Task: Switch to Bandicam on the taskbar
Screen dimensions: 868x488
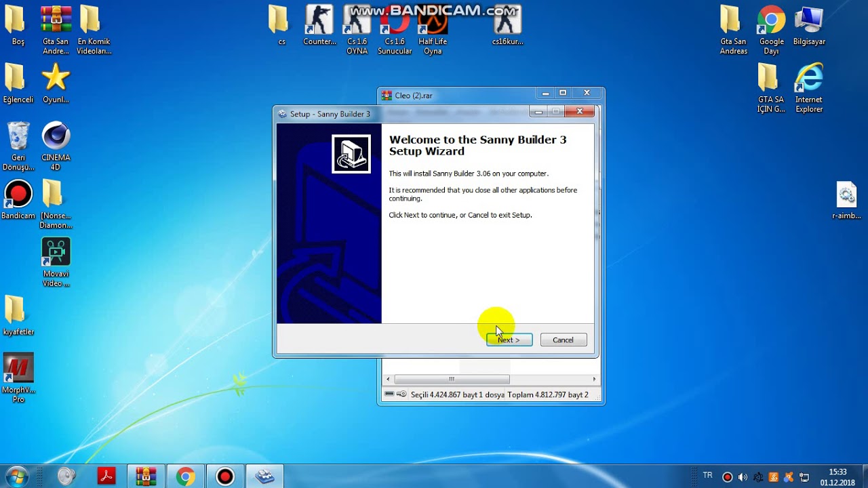Action: point(224,476)
